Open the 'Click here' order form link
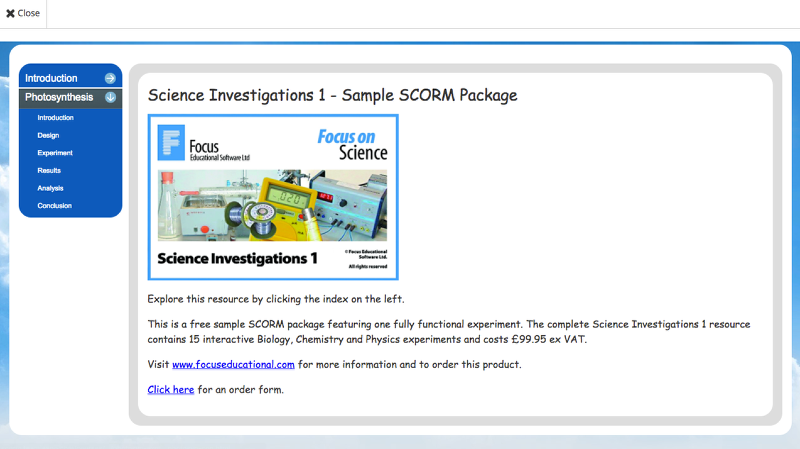800x449 pixels. click(170, 389)
